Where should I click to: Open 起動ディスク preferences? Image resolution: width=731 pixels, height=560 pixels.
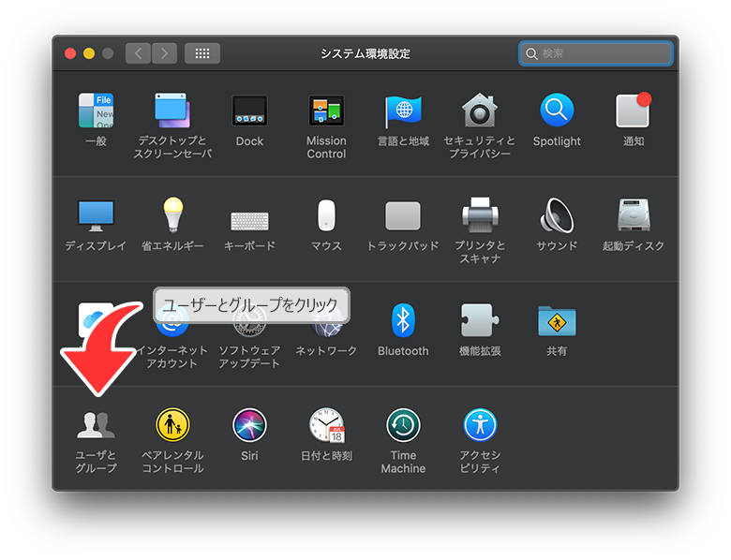634,214
